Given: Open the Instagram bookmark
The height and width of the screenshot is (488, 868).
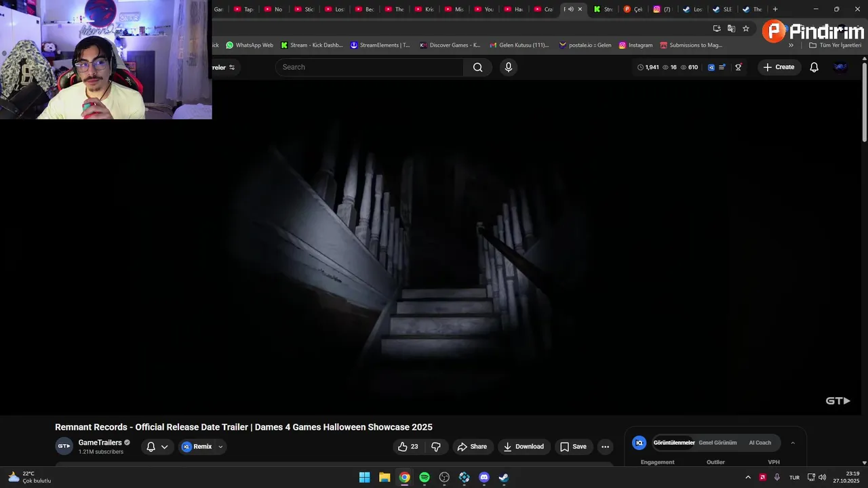Looking at the screenshot, I should 635,45.
